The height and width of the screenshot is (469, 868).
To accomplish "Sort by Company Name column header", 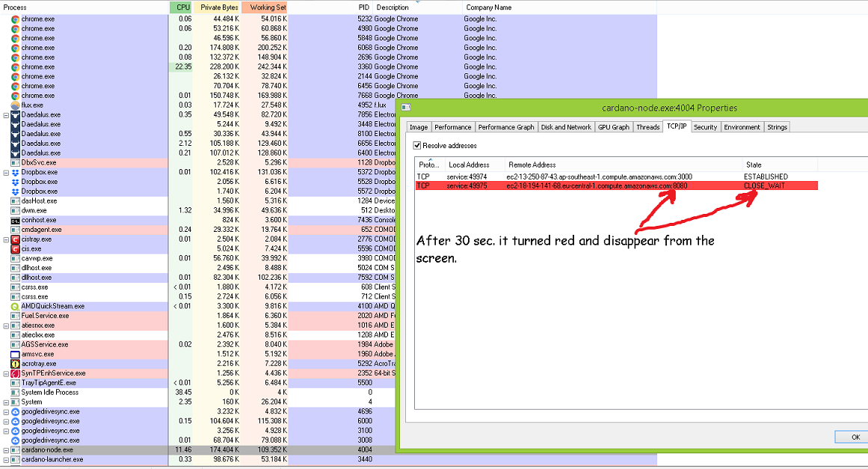I will [x=559, y=7].
